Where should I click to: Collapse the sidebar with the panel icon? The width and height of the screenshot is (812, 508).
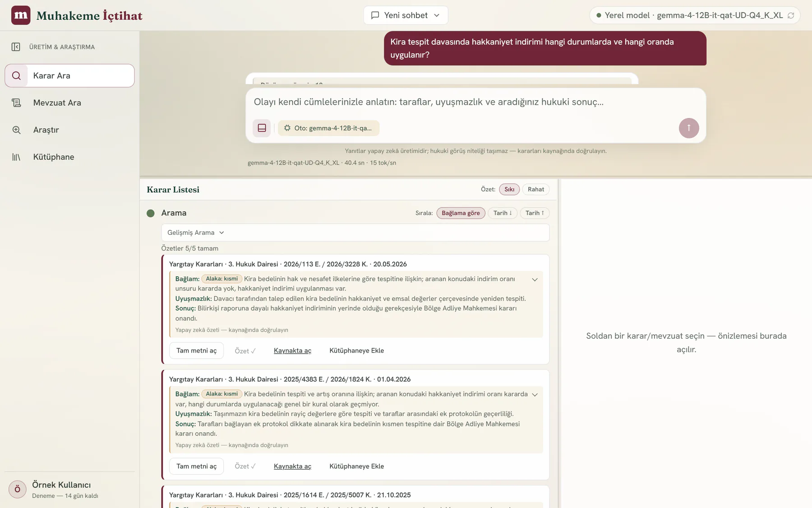click(16, 47)
